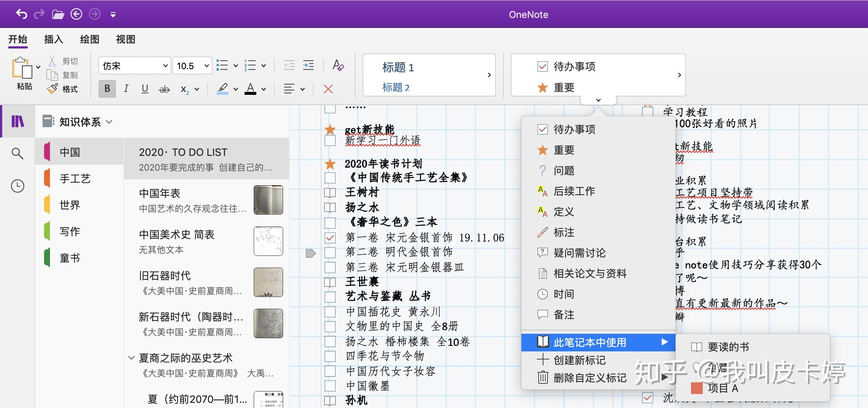Click the undo arrow icon
The image size is (868, 408).
(22, 14)
